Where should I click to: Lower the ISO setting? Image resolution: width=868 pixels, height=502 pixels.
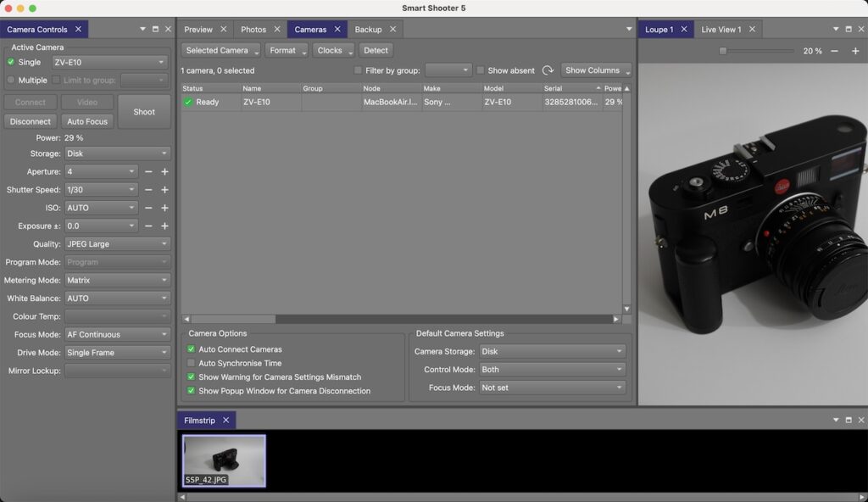[148, 208]
